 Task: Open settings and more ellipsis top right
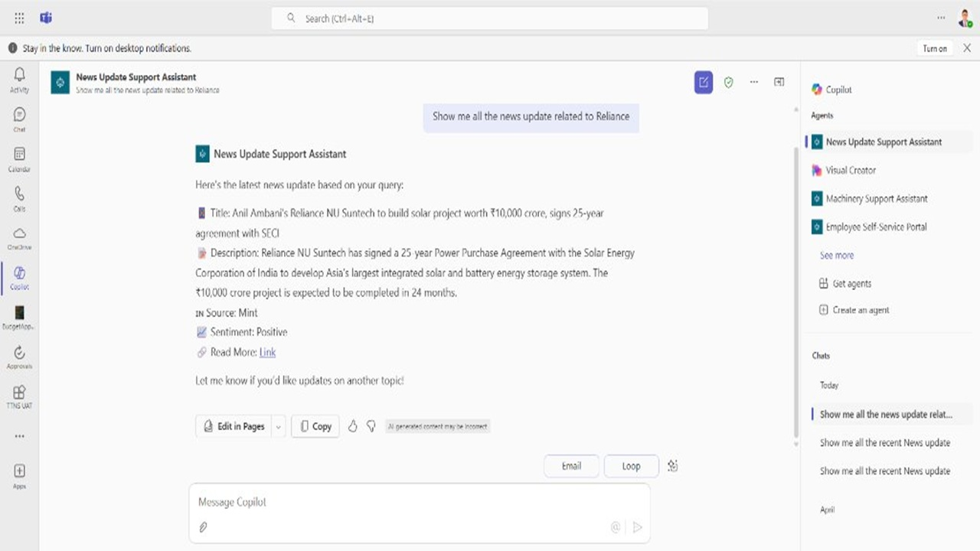941,18
